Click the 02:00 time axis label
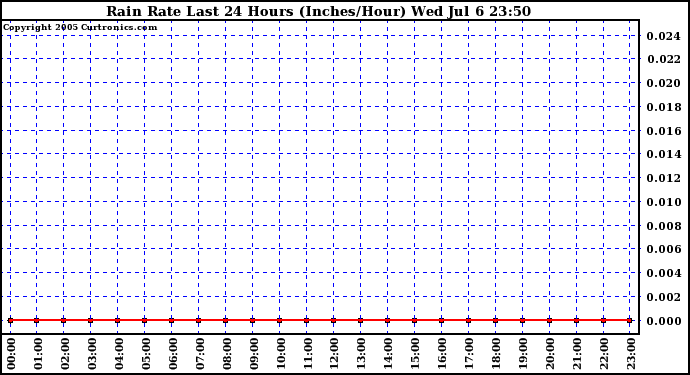 click(65, 353)
